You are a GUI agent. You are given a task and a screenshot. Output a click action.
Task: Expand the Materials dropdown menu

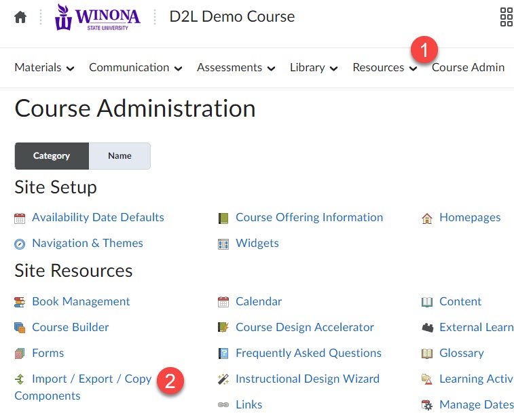coord(44,67)
